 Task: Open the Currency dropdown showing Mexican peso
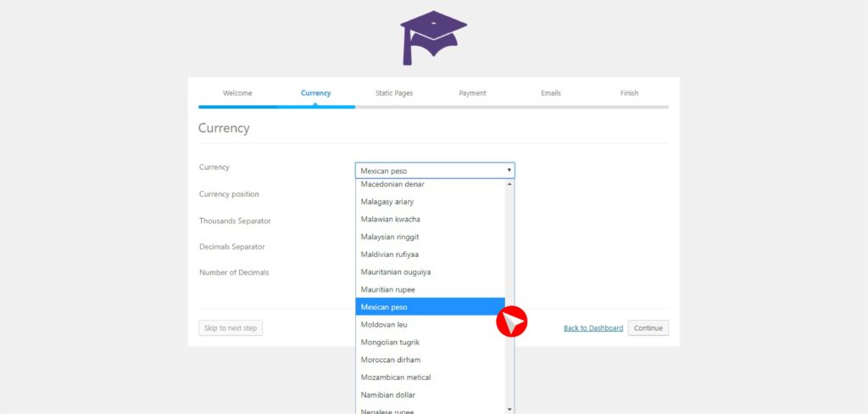click(x=434, y=171)
